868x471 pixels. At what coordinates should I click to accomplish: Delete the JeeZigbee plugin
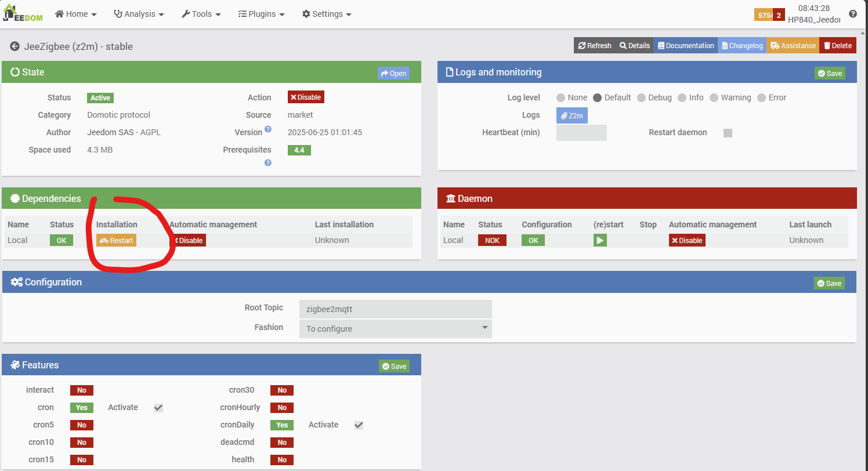[x=837, y=46]
